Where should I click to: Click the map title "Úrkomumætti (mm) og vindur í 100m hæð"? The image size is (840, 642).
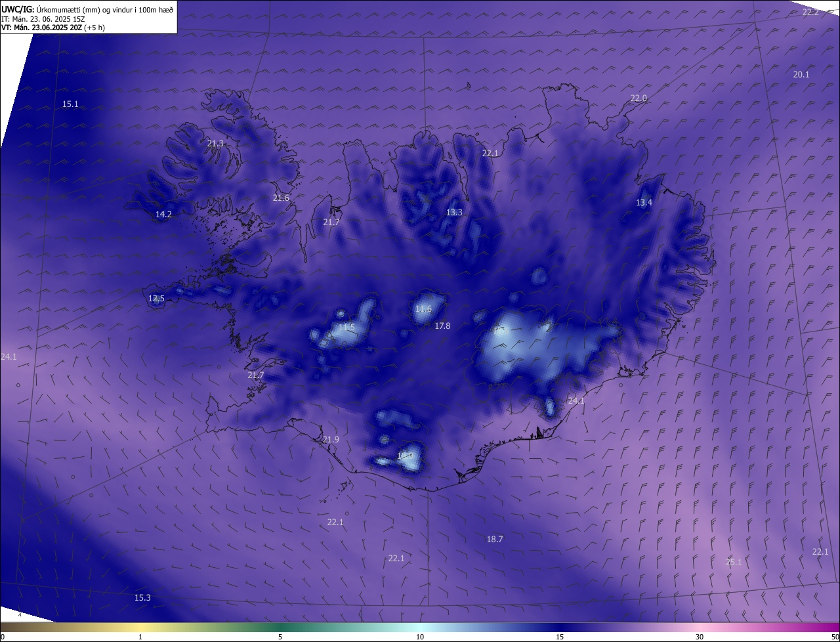[x=105, y=9]
